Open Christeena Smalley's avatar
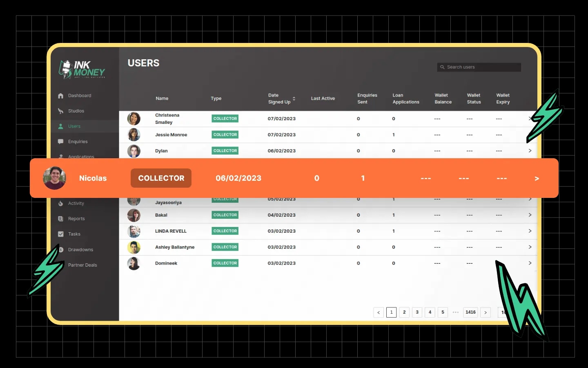This screenshot has height=368, width=588. pyautogui.click(x=134, y=119)
